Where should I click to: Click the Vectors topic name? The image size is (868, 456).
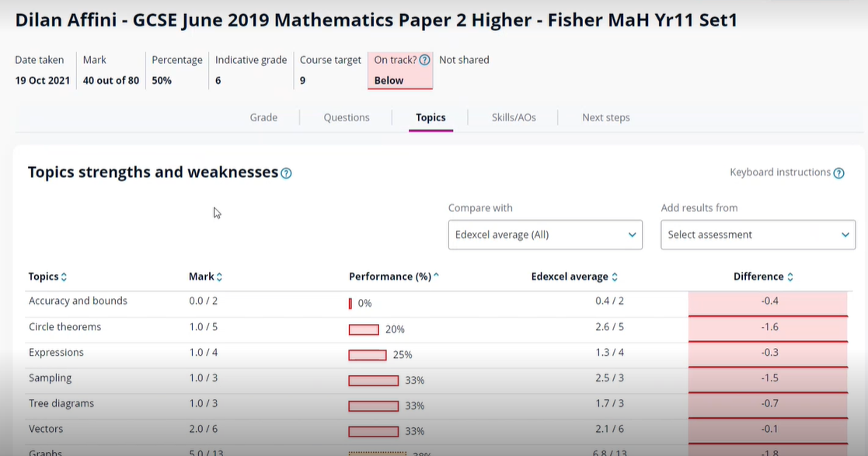[46, 430]
